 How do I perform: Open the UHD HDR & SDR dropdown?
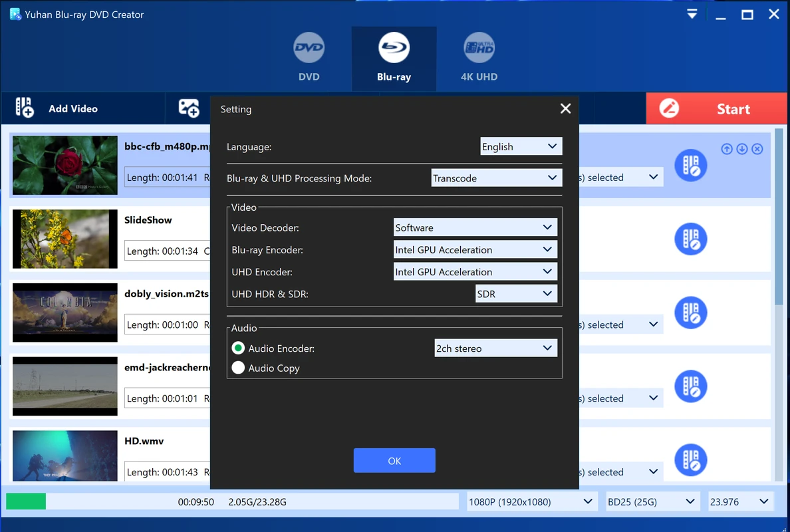pyautogui.click(x=517, y=294)
